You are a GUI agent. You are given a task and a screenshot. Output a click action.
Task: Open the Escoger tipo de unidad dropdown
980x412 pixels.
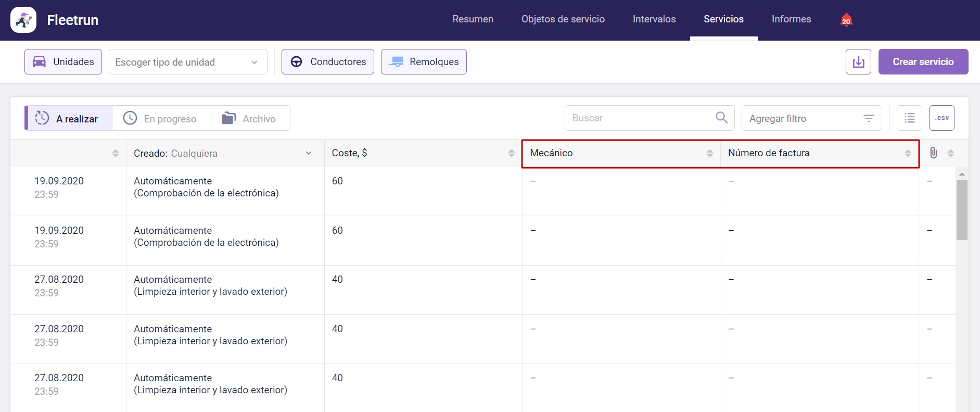[x=187, y=62]
